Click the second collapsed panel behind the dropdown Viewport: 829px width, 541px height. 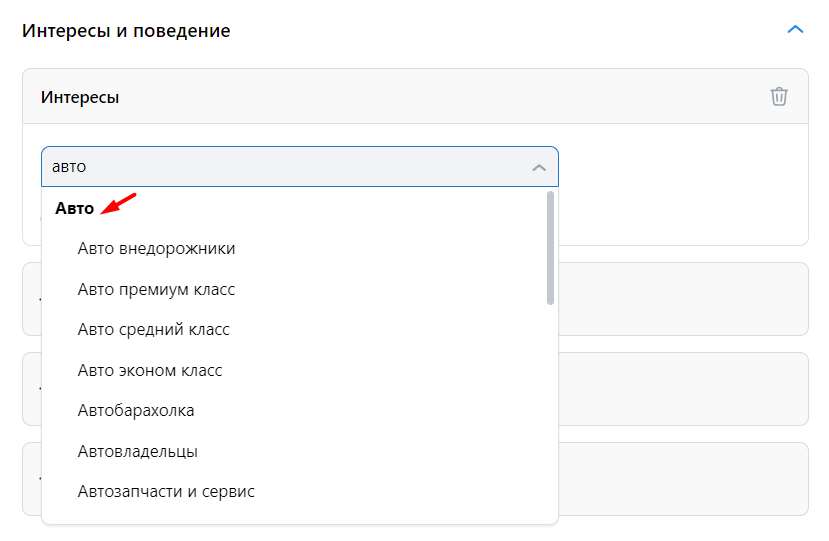pos(683,389)
